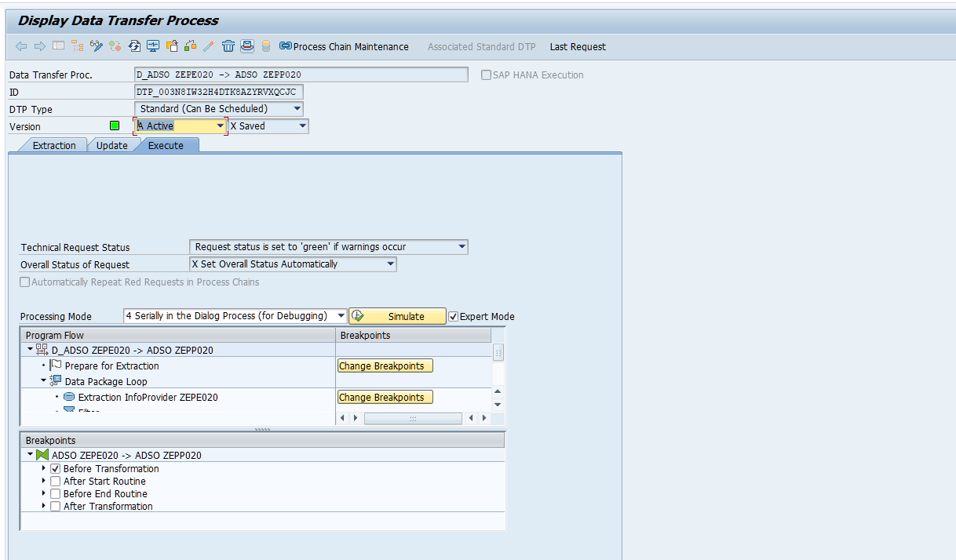Open the Processing Mode dropdown
Viewport: 956px width, 560px height.
(x=341, y=315)
